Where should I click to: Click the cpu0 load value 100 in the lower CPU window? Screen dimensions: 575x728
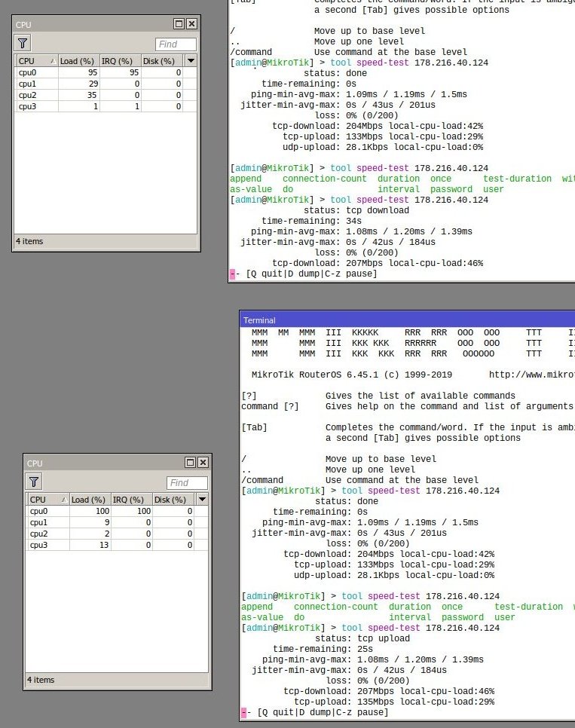pos(102,511)
